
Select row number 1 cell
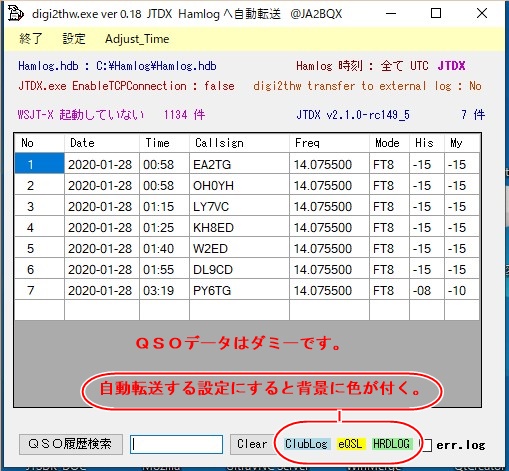(x=39, y=164)
